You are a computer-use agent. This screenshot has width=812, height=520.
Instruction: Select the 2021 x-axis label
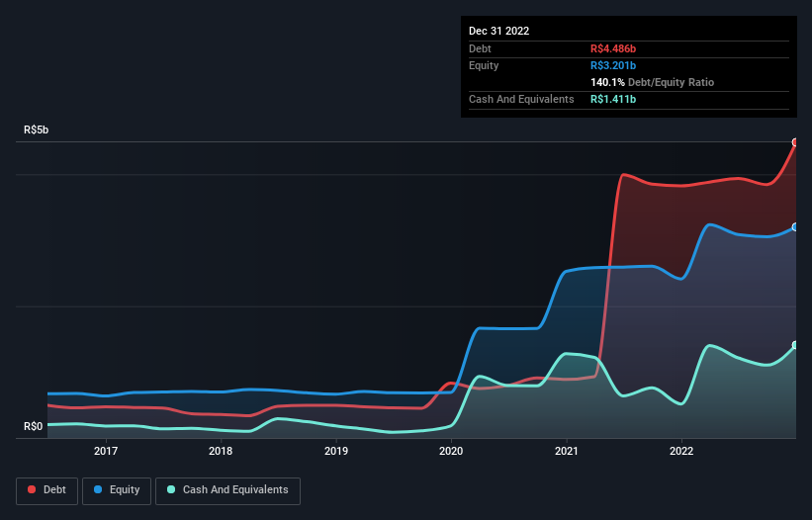[567, 451]
